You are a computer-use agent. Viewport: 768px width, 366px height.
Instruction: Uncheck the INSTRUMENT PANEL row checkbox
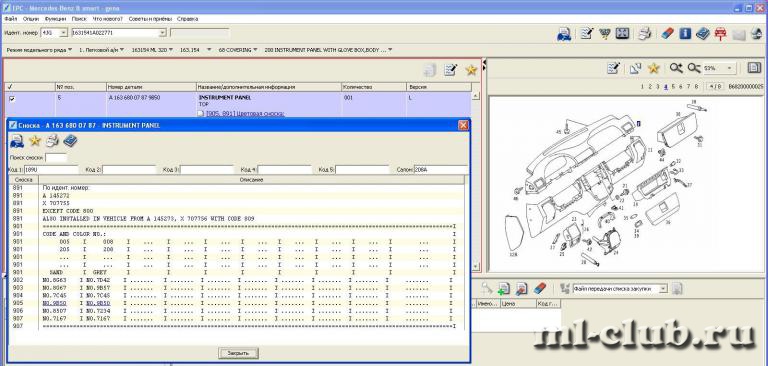pos(12,98)
